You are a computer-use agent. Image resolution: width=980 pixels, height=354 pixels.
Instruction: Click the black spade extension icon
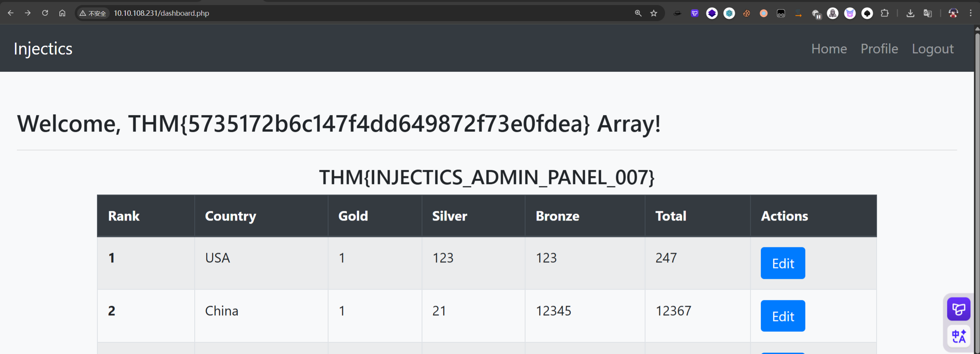867,13
